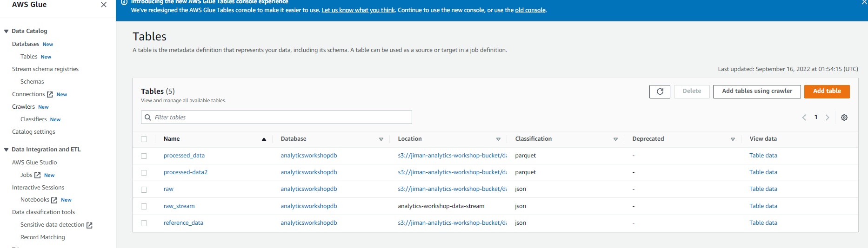Switch to the old console link

(530, 10)
